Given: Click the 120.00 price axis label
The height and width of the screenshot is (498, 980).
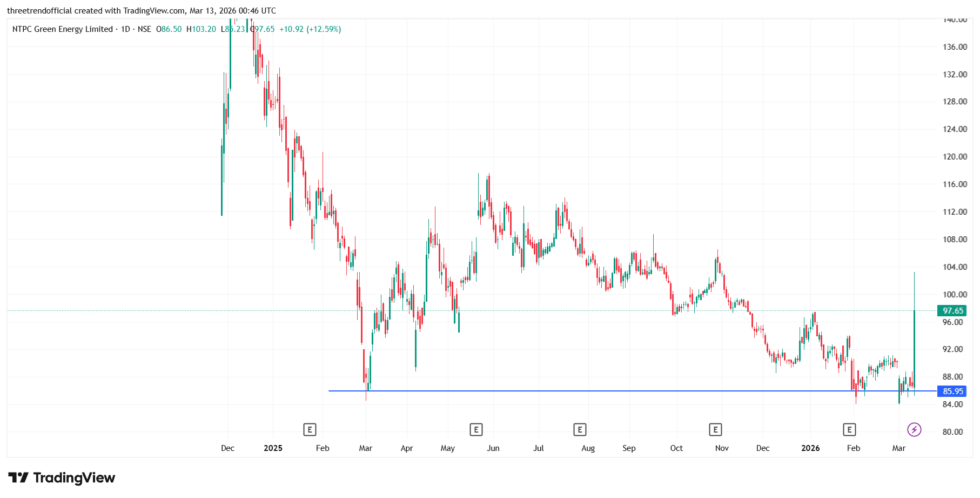Looking at the screenshot, I should (x=955, y=157).
